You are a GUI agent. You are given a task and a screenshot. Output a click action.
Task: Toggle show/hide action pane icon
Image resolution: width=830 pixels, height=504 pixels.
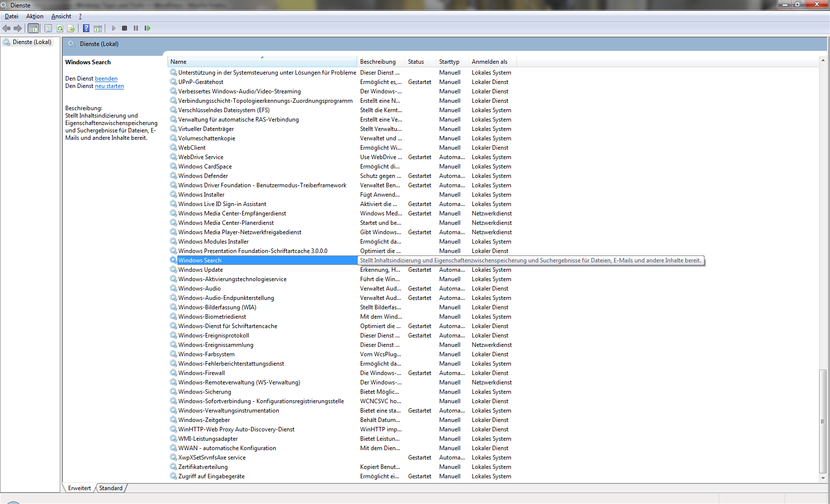(98, 28)
